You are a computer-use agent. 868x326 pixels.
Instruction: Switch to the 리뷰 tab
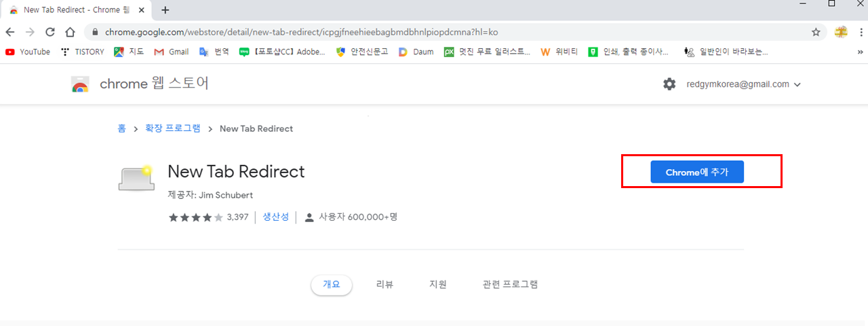(x=384, y=285)
